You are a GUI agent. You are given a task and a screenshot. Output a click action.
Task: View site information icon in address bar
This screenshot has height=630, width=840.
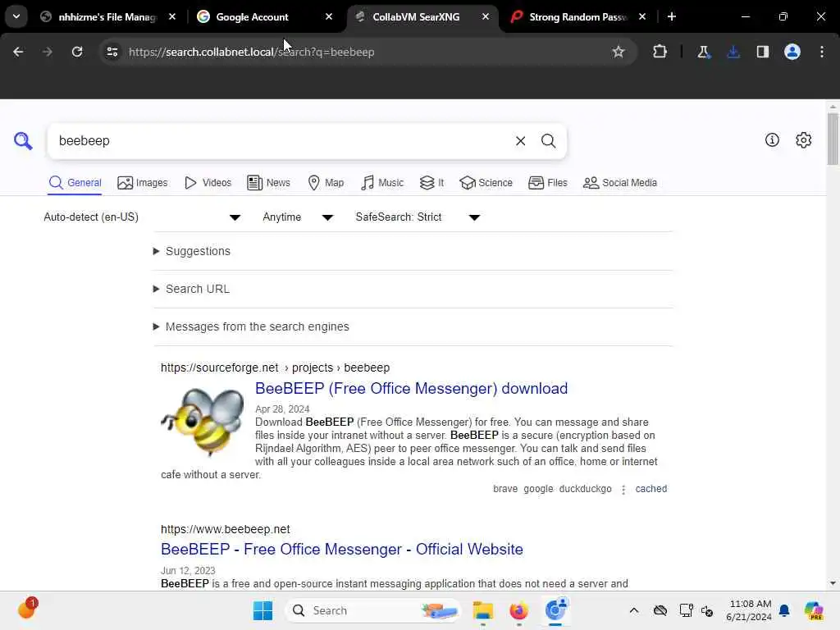[x=112, y=52]
